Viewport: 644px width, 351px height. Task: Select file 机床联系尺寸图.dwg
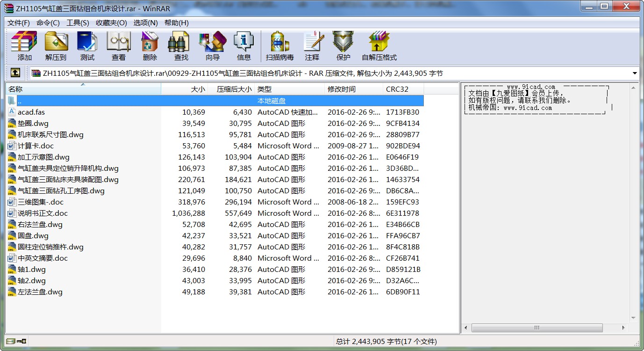[x=50, y=134]
